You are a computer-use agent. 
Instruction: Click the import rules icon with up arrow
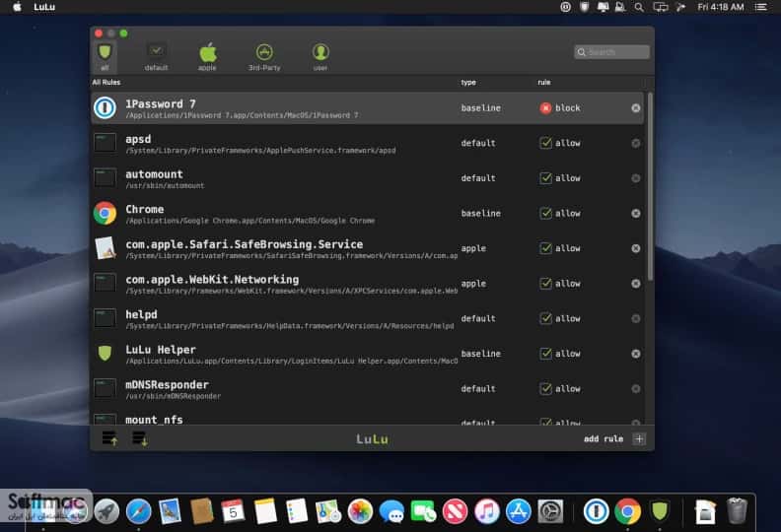coord(109,438)
